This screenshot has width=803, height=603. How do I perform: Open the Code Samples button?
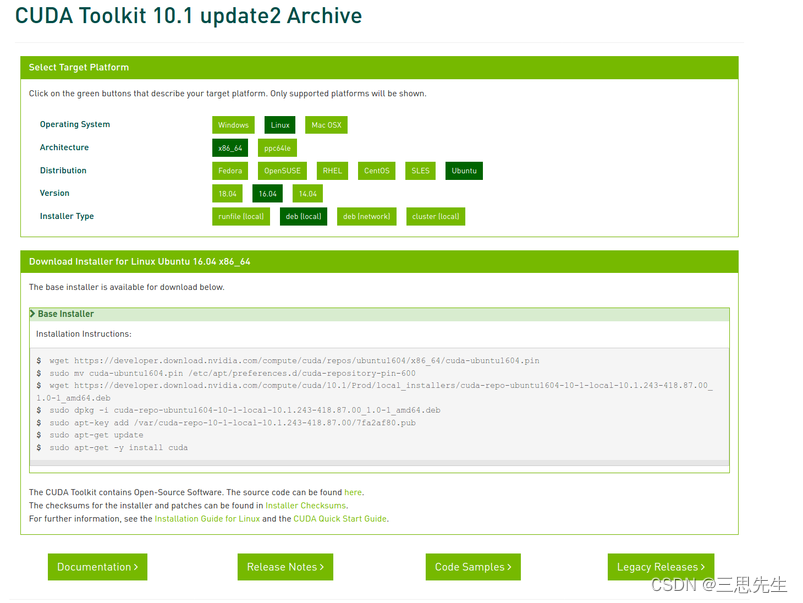coord(473,567)
